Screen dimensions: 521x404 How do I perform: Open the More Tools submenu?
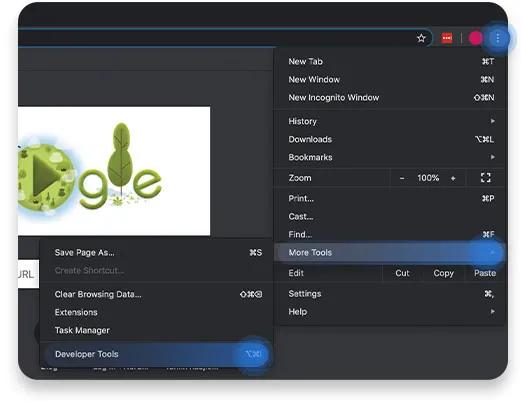[389, 253]
